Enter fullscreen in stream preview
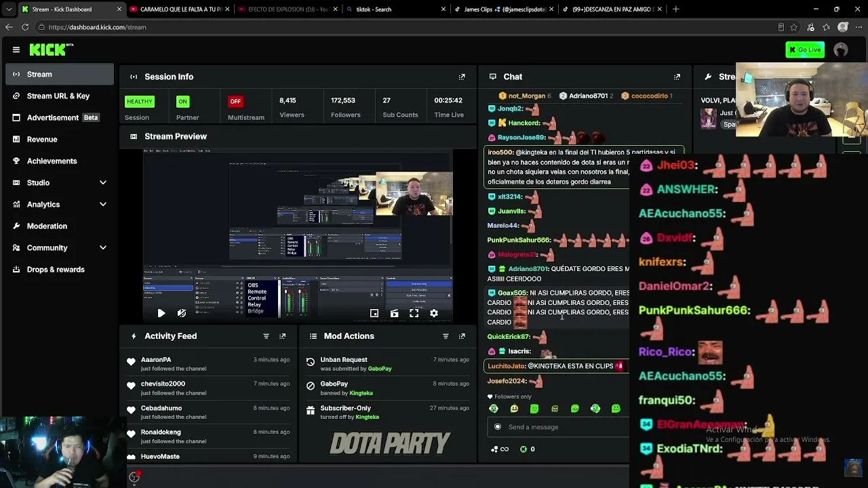 414,313
